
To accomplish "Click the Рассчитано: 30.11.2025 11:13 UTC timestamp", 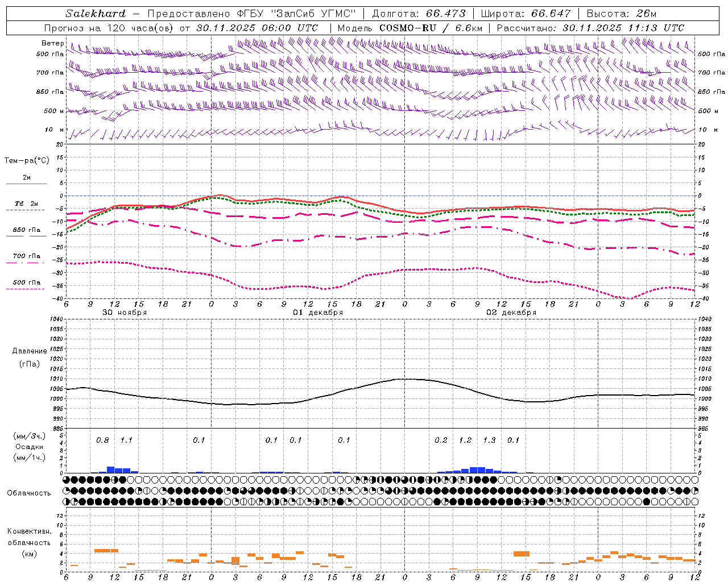I will 590,28.
